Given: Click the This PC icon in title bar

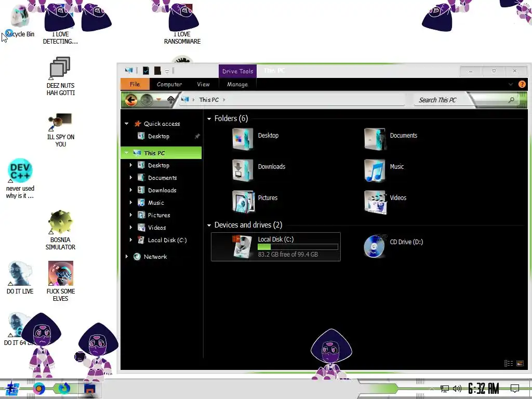Looking at the screenshot, I should pyautogui.click(x=129, y=71).
